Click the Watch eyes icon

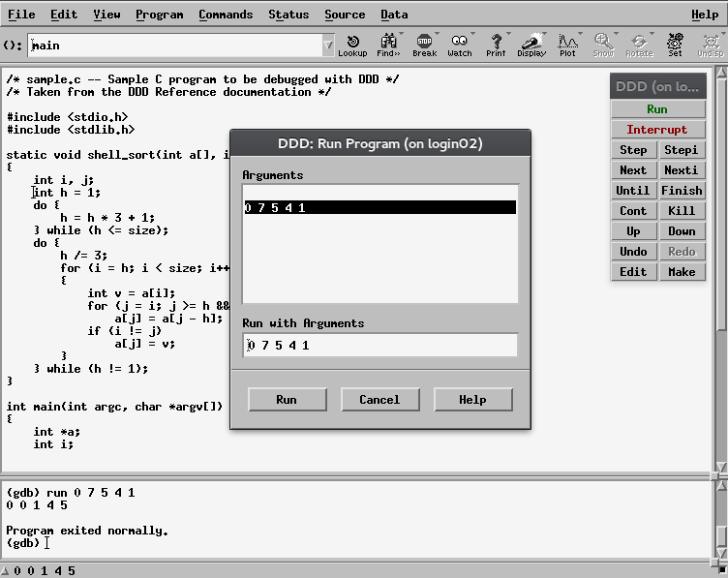(459, 46)
